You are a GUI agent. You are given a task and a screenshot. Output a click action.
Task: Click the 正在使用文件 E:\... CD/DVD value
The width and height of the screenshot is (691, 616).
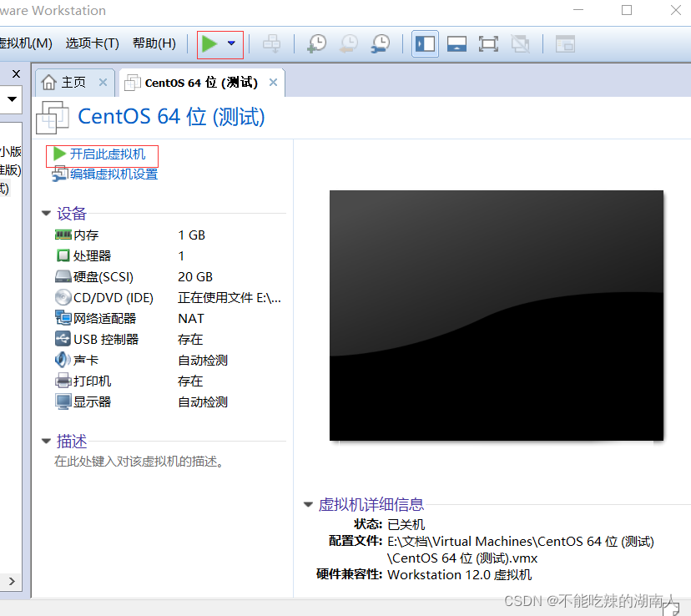coord(229,298)
